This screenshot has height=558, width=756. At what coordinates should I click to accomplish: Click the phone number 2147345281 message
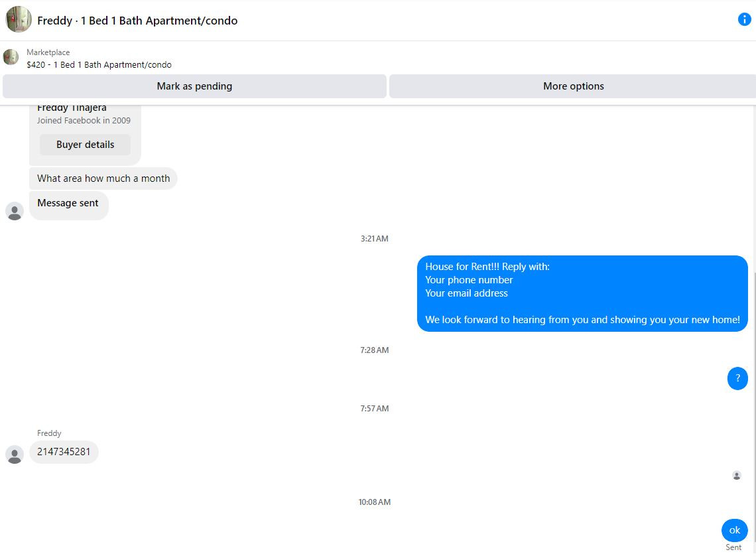(x=64, y=452)
